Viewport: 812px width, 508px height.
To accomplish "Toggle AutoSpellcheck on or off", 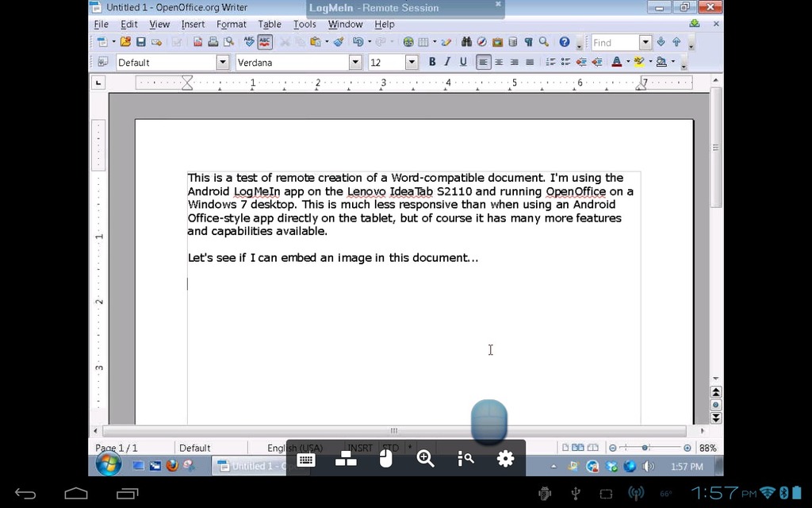I will pyautogui.click(x=265, y=42).
